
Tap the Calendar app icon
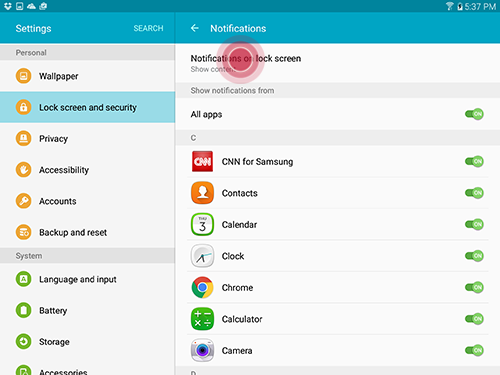[x=202, y=224]
